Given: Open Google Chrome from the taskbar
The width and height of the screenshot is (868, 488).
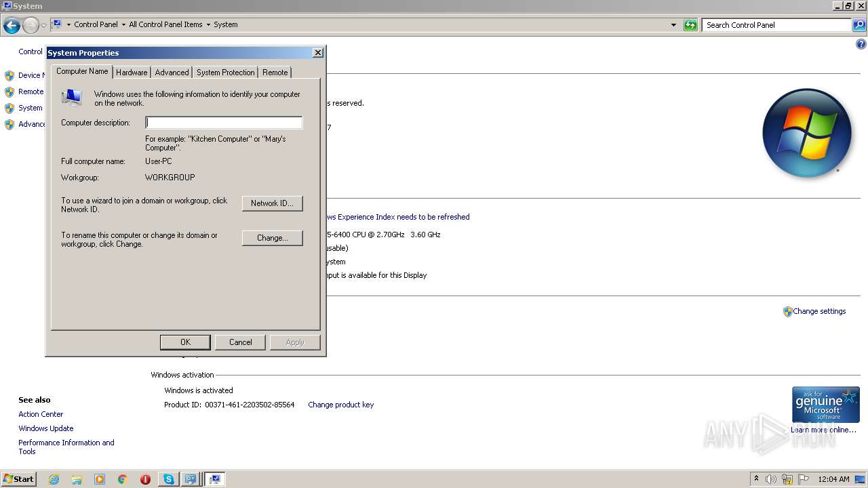Looking at the screenshot, I should tap(123, 479).
